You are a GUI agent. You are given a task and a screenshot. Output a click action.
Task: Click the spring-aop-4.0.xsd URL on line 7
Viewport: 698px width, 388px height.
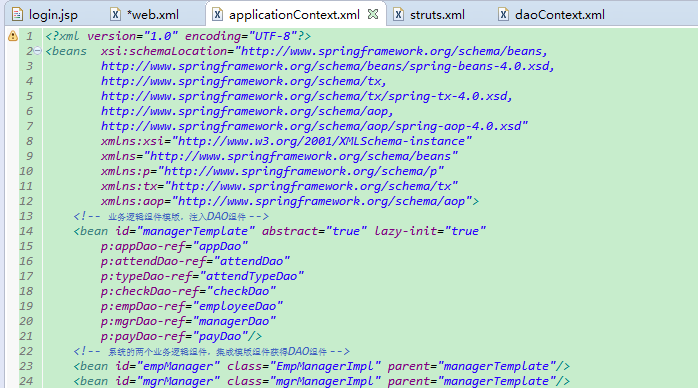click(314, 126)
